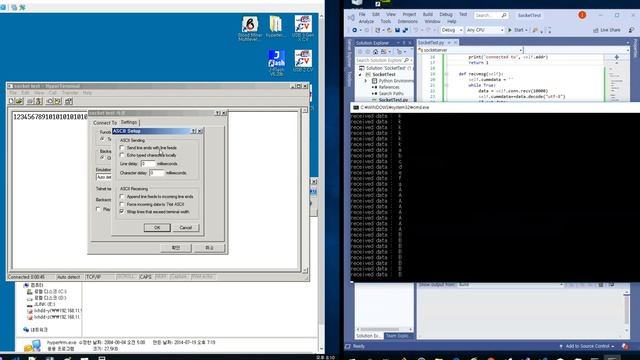Viewport: 640px width, 360px height.
Task: Enable Send line ends with line feeds
Action: click(122, 148)
